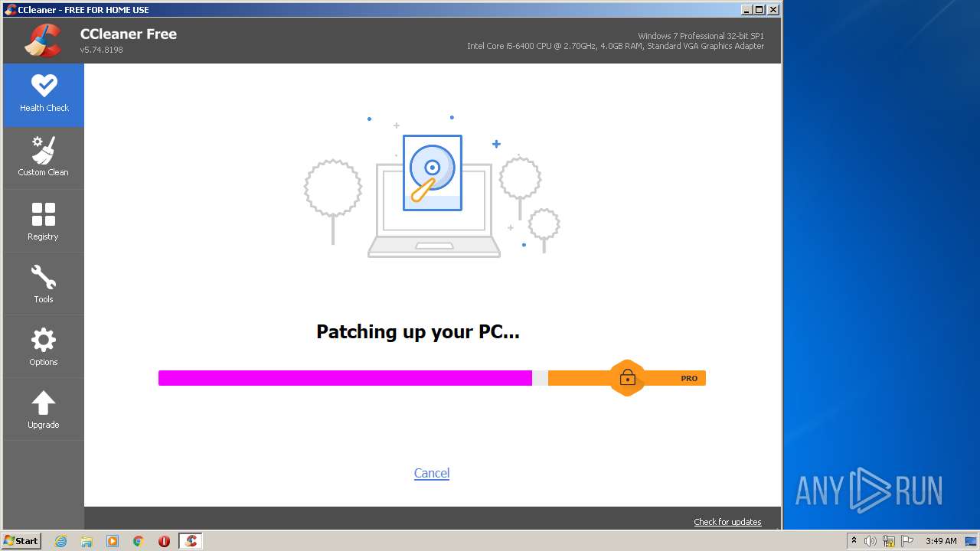980x551 pixels.
Task: Click the CCleaner logo in header
Action: [42, 41]
